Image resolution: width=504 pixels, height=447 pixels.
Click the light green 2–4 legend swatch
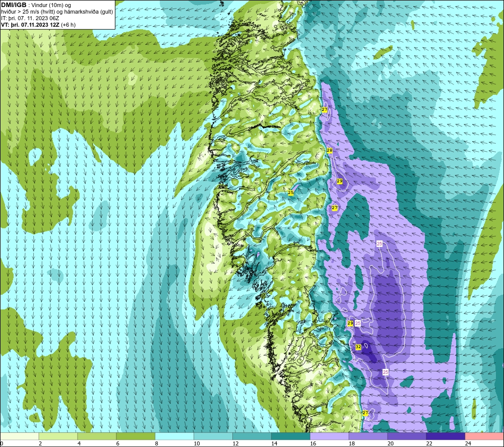[x=58, y=436]
